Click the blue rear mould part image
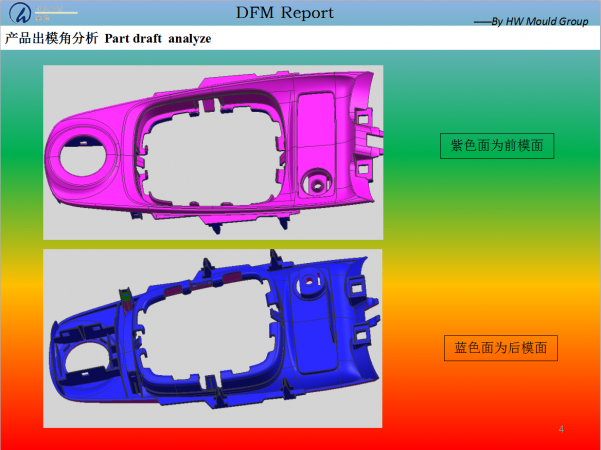Viewport: 601px width, 450px height. coord(213,338)
